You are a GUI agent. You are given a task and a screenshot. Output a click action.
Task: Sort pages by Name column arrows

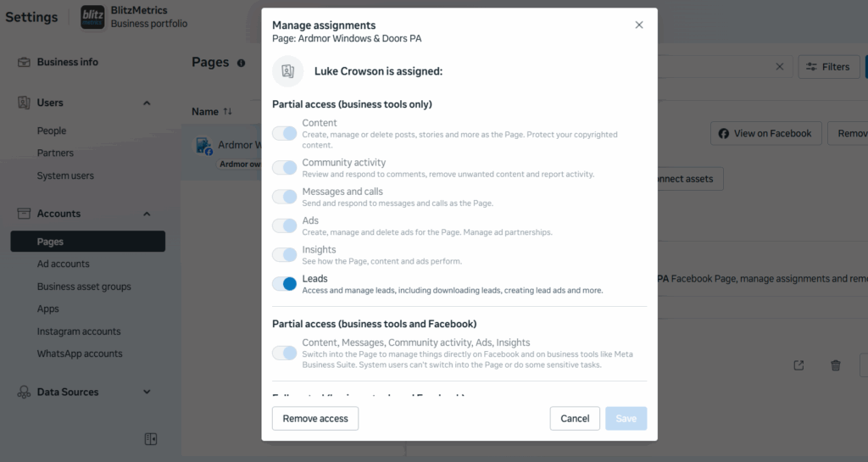tap(227, 112)
